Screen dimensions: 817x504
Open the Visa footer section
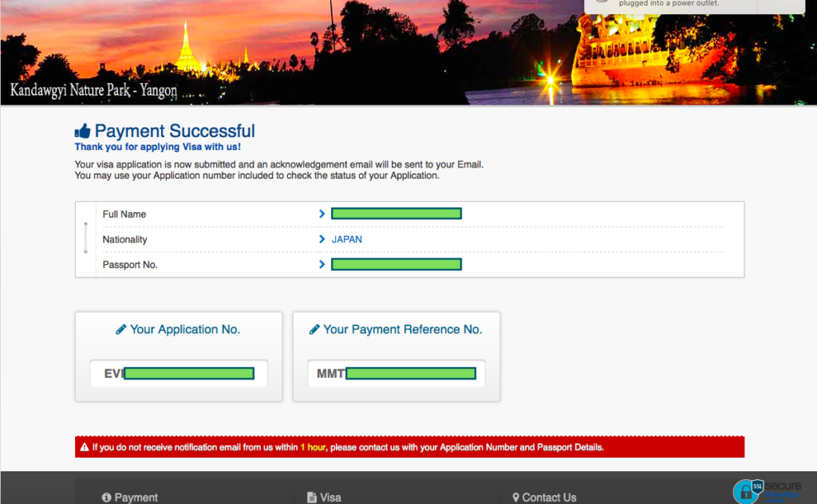(330, 497)
